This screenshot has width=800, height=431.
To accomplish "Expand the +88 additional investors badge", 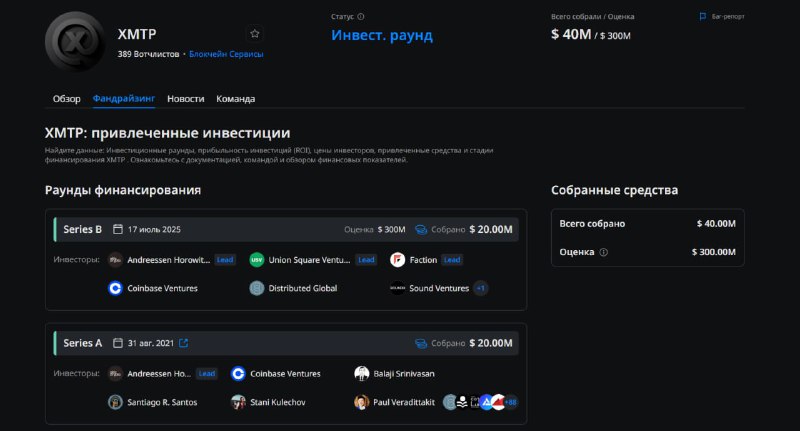I will coord(510,402).
